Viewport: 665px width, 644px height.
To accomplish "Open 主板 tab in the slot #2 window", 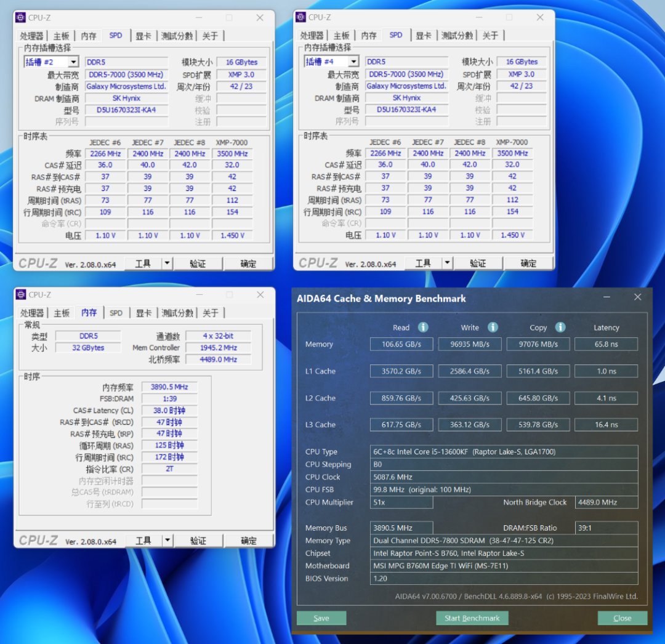I will click(61, 36).
